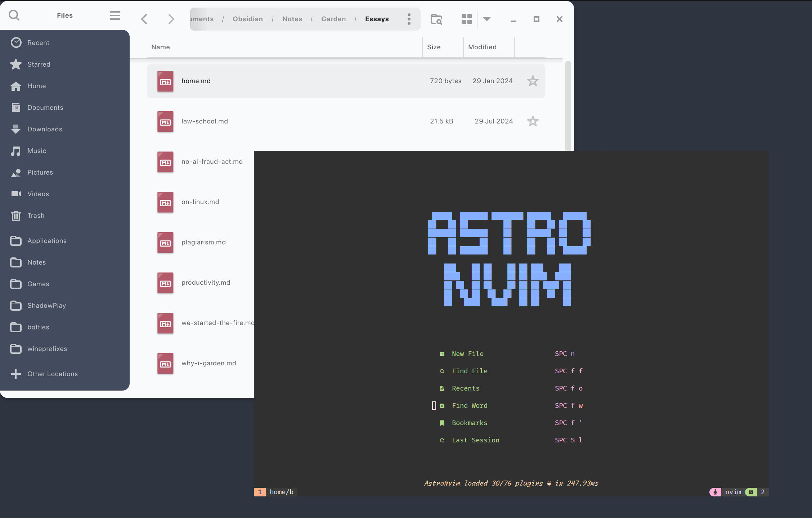Navigate to Obsidian in the path bar
The width and height of the screenshot is (812, 518).
[248, 19]
